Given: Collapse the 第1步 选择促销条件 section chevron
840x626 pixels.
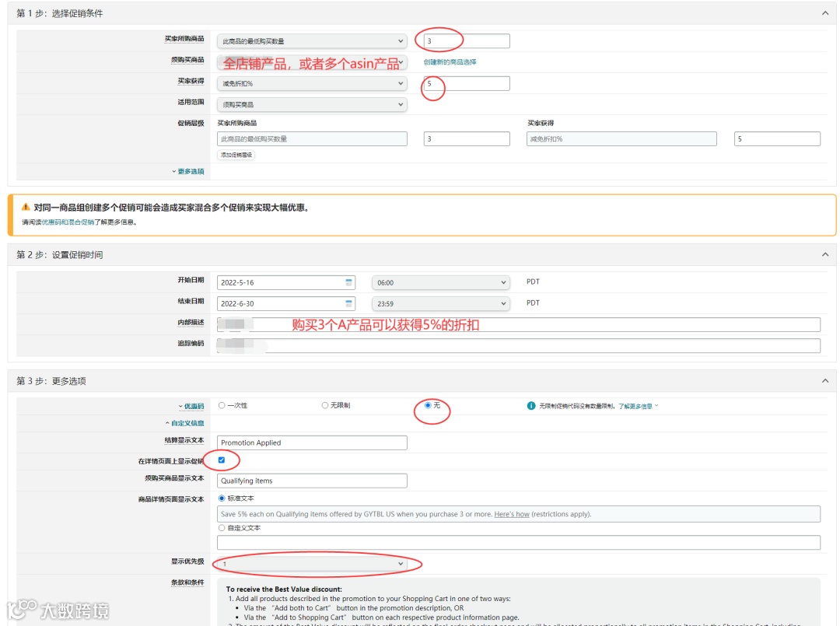Looking at the screenshot, I should (x=825, y=13).
